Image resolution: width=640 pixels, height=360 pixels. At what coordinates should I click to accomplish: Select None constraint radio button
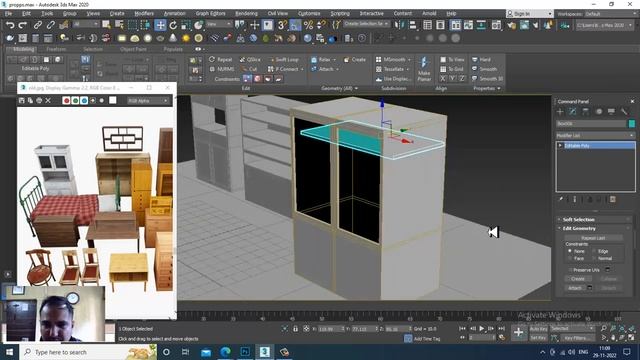tap(570, 251)
